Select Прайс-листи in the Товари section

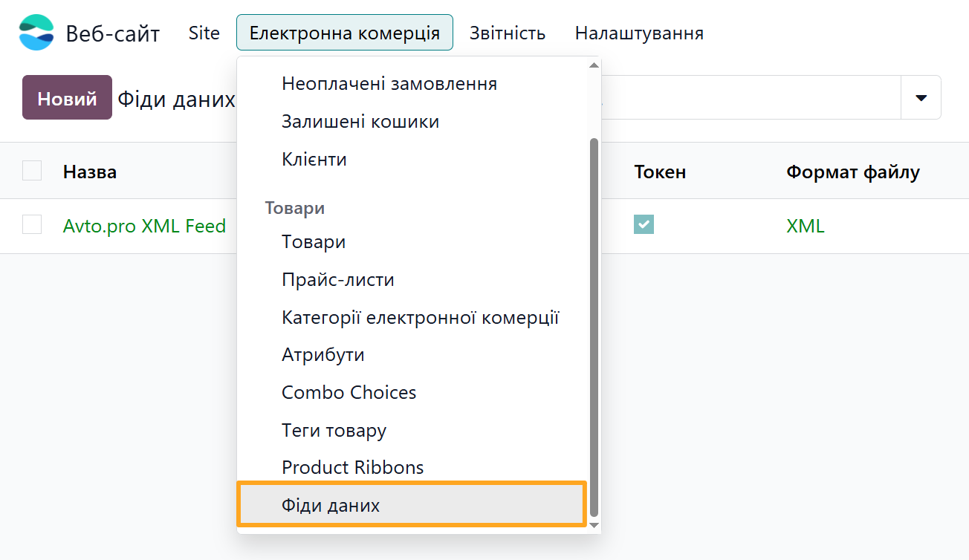click(337, 279)
